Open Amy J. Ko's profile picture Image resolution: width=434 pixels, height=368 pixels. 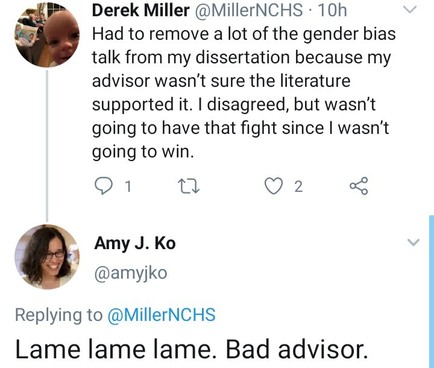click(x=47, y=257)
